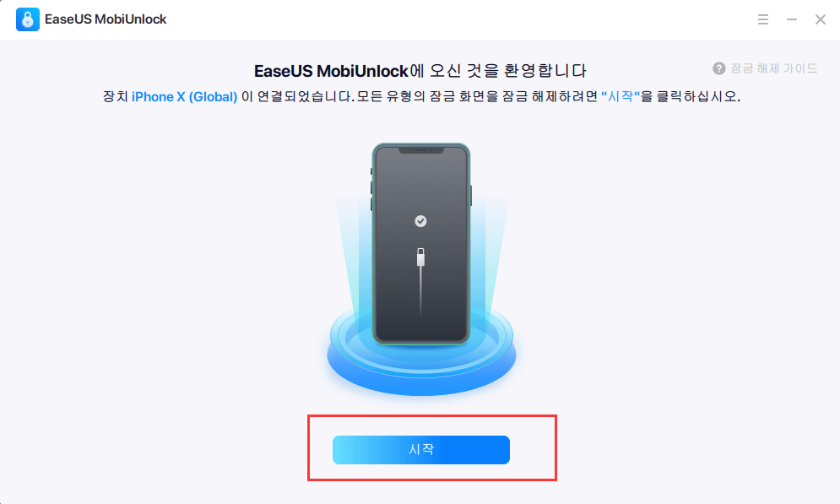Click the 장치 word at instruction start
The height and width of the screenshot is (504, 840).
point(115,97)
